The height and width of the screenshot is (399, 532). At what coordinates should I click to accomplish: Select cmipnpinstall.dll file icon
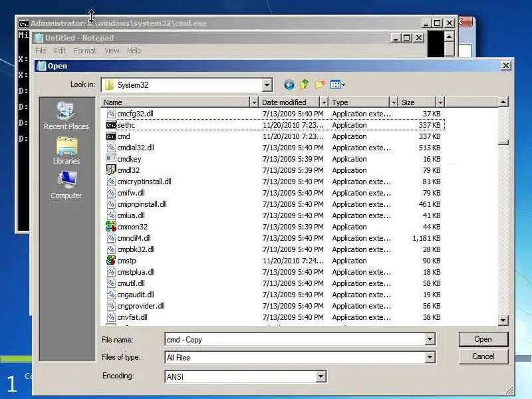tap(111, 204)
